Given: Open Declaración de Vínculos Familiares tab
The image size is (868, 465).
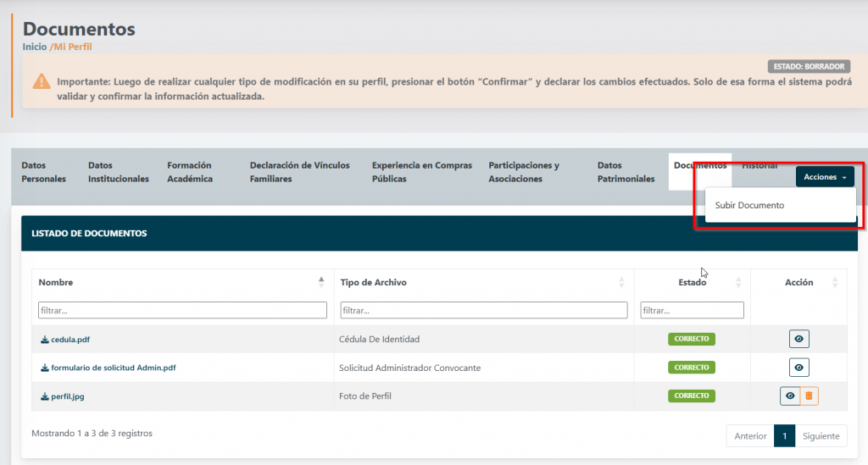Looking at the screenshot, I should pyautogui.click(x=299, y=172).
